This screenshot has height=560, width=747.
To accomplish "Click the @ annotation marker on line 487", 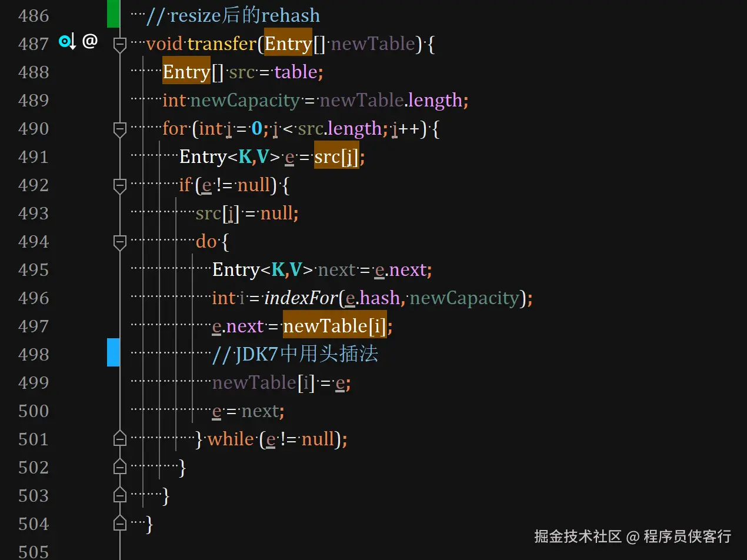I will [89, 41].
